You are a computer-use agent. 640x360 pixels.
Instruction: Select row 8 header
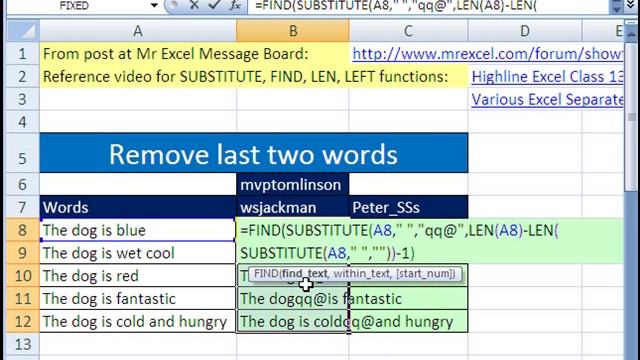[x=23, y=230]
